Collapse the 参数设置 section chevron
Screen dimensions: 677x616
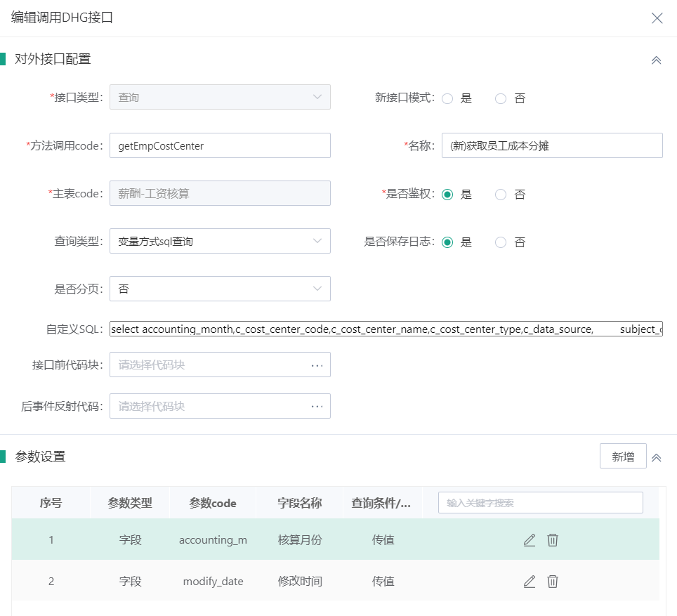656,457
